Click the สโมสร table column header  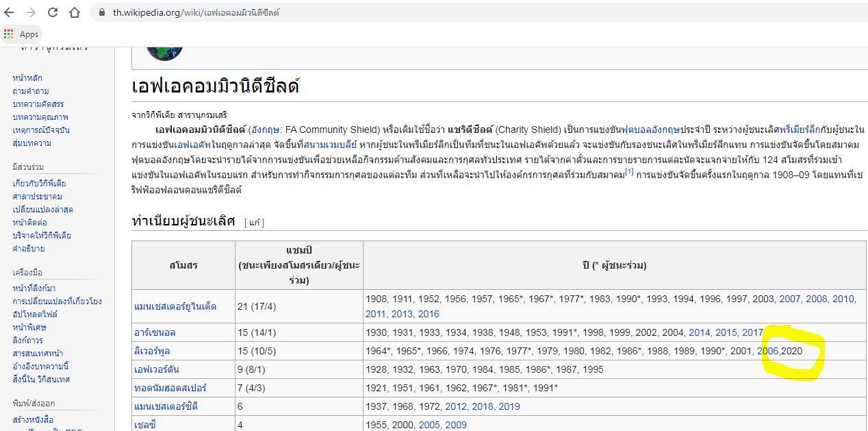point(183,265)
